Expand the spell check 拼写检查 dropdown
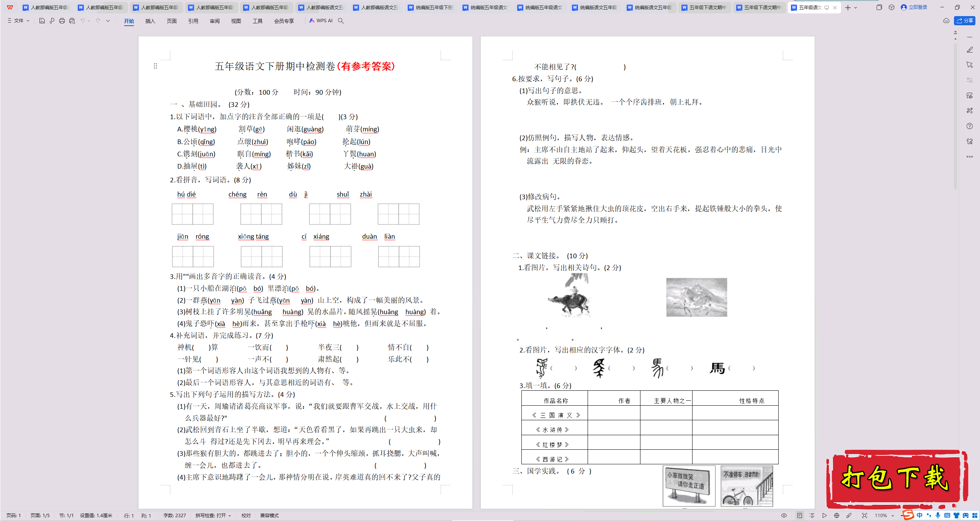The image size is (980, 521). 213,516
